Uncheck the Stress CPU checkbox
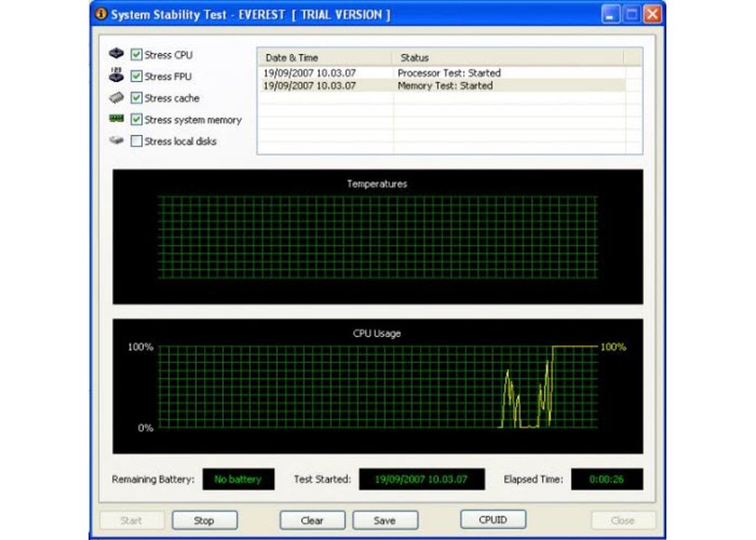This screenshot has height=540, width=756. click(136, 54)
